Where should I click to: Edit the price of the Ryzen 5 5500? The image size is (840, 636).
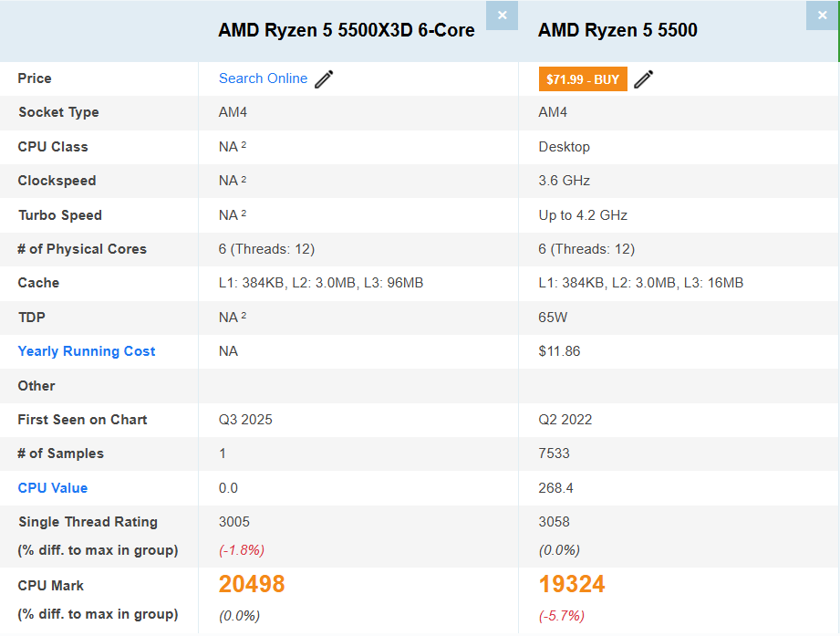tap(643, 79)
